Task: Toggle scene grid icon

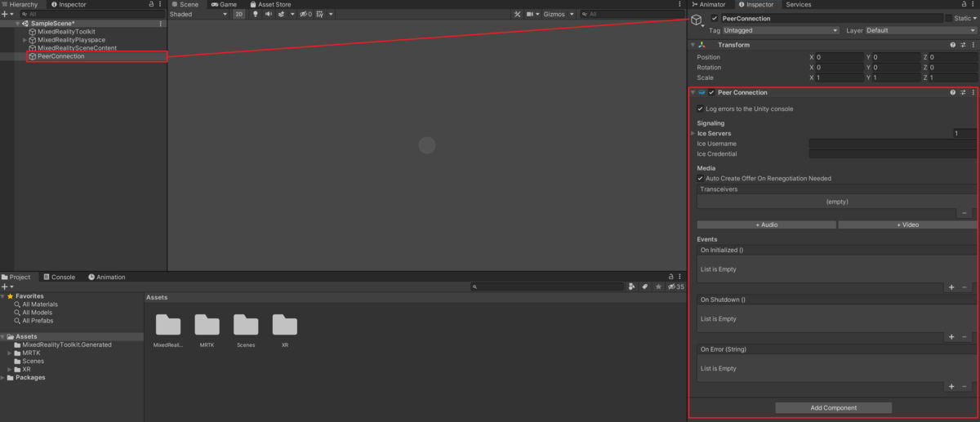Action: click(320, 15)
